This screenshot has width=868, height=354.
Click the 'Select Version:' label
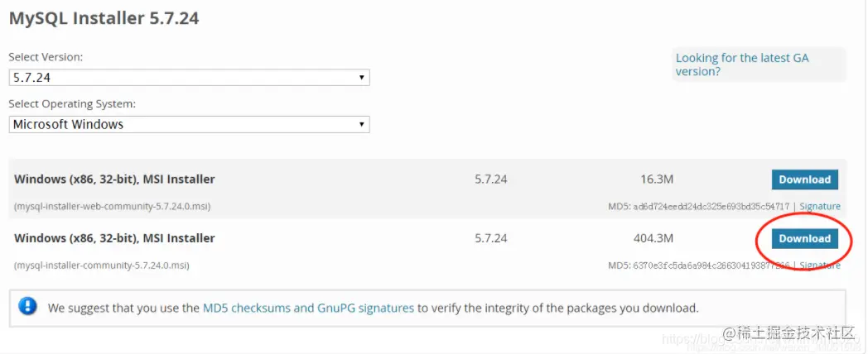[x=46, y=57]
